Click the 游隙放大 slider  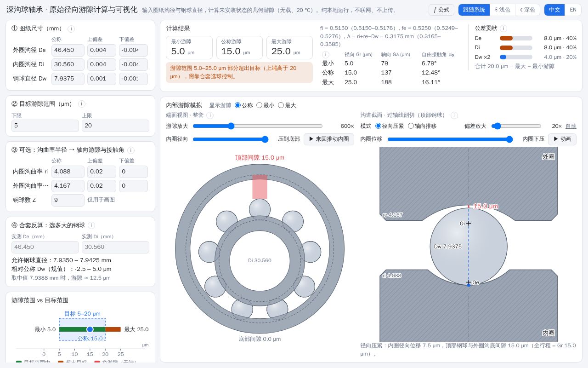pyautogui.click(x=258, y=126)
